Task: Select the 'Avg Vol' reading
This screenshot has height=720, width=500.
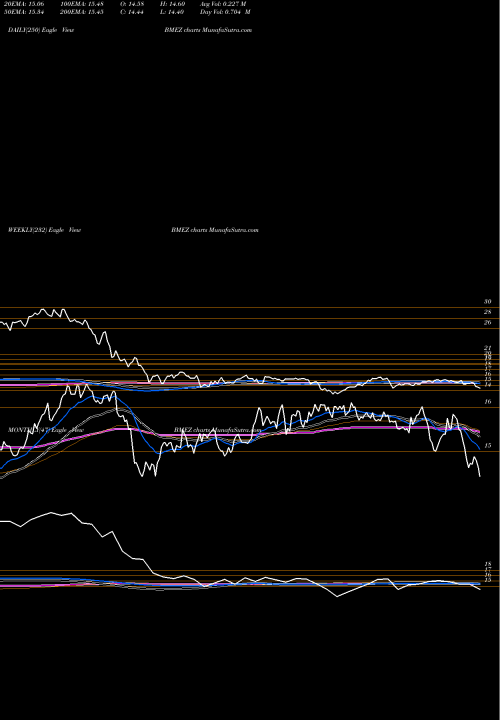Action: click(x=223, y=3)
